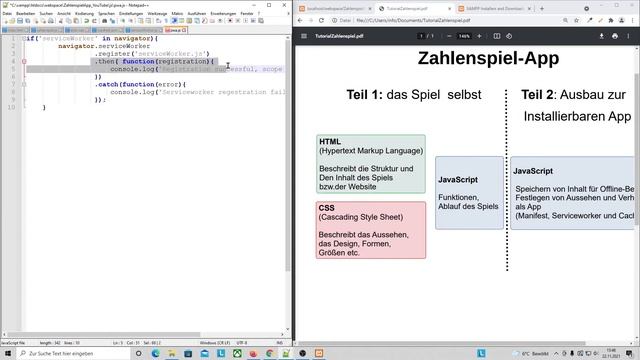This screenshot has height=360, width=640.
Task: Open the Datei menu
Action: coord(7,13)
